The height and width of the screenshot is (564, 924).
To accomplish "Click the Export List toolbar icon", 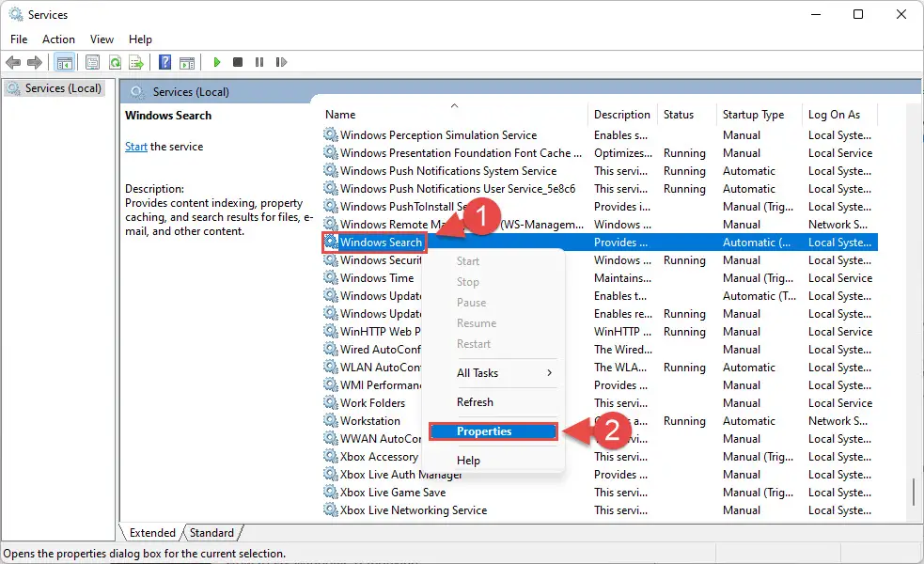I will tap(136, 62).
